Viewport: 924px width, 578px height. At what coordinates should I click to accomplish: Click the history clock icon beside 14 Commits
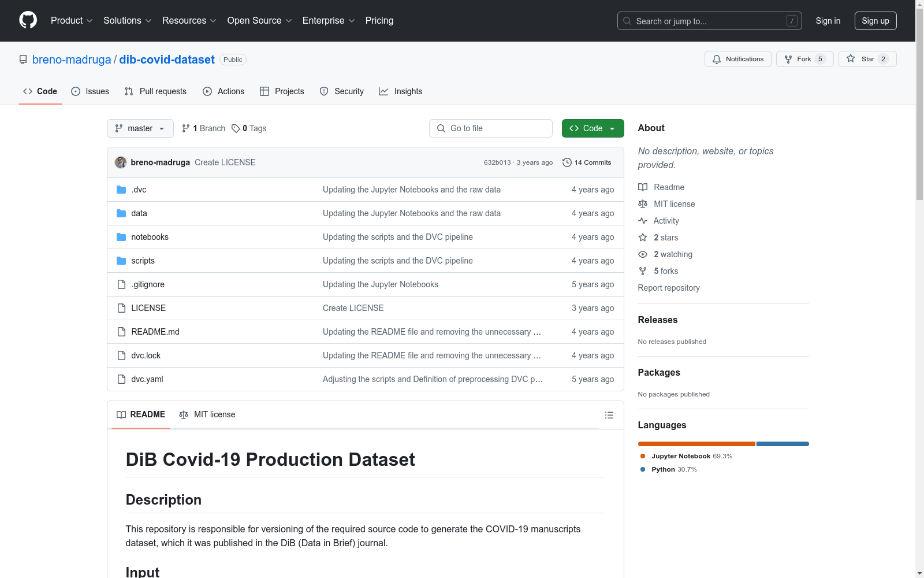(567, 162)
